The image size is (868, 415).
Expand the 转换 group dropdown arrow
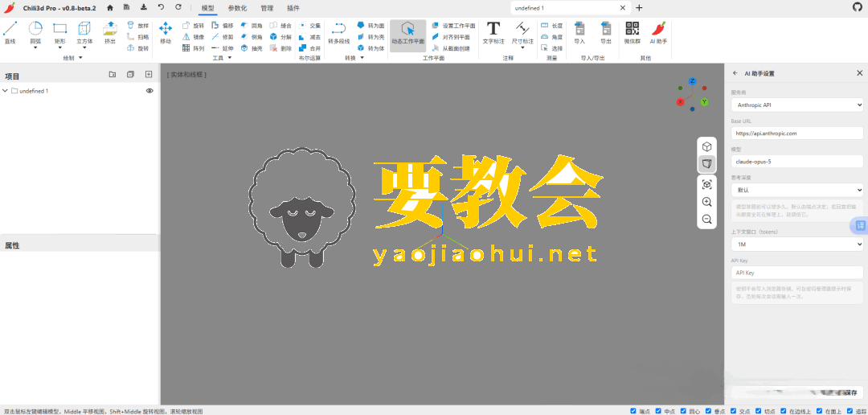click(x=362, y=58)
